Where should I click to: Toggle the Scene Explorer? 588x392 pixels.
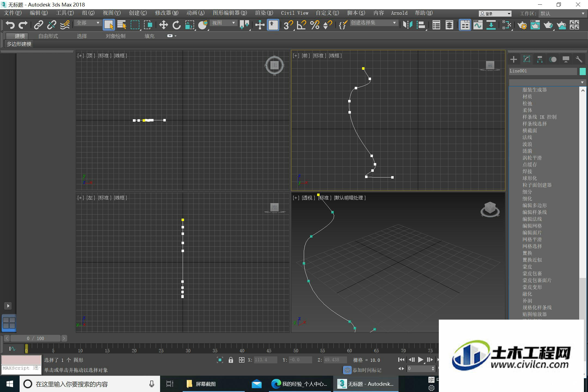[x=436, y=25]
